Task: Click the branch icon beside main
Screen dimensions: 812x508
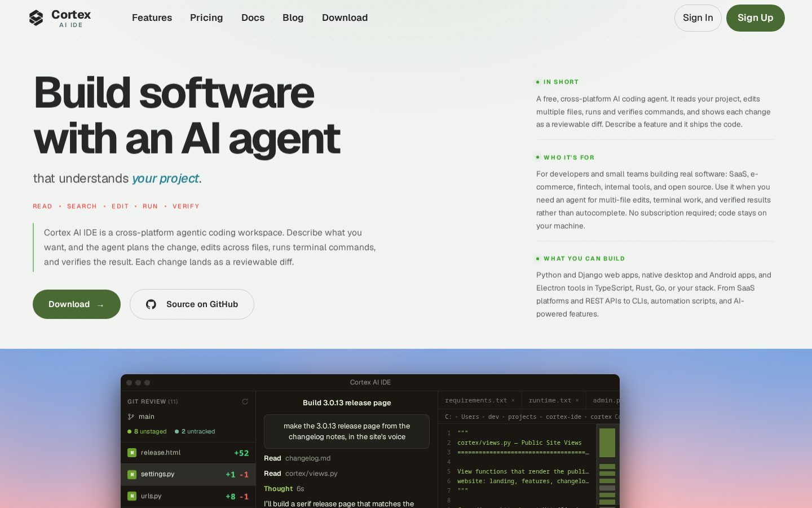Action: pos(131,417)
